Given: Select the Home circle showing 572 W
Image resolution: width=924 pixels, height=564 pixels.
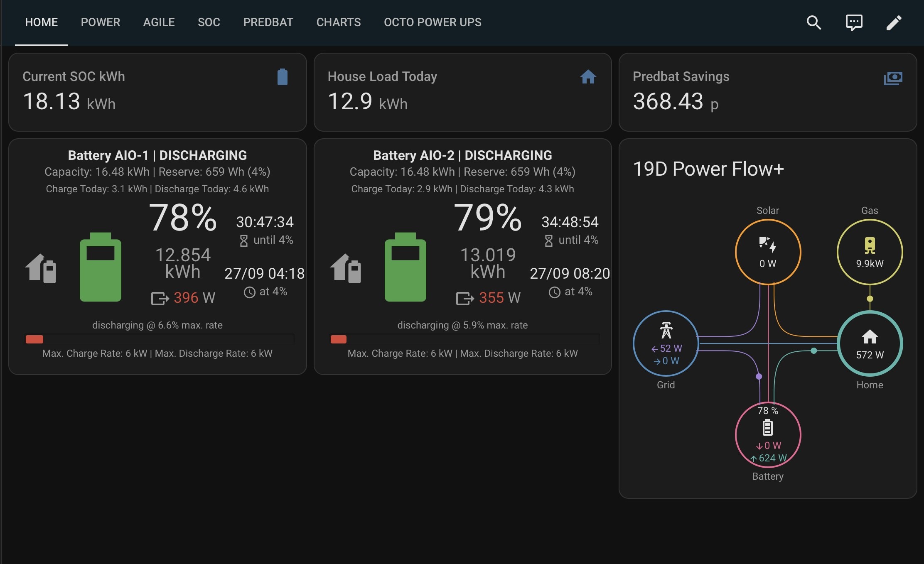Looking at the screenshot, I should coord(870,343).
